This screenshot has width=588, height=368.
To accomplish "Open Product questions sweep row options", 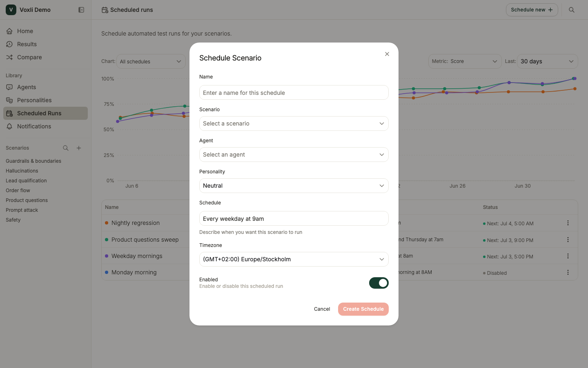I will [x=568, y=240].
